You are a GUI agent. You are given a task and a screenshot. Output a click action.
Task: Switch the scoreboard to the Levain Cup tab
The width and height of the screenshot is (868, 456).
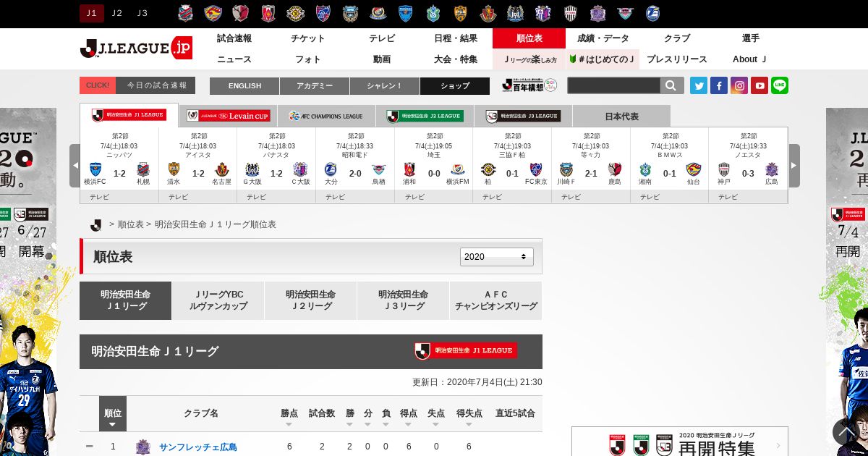(228, 116)
